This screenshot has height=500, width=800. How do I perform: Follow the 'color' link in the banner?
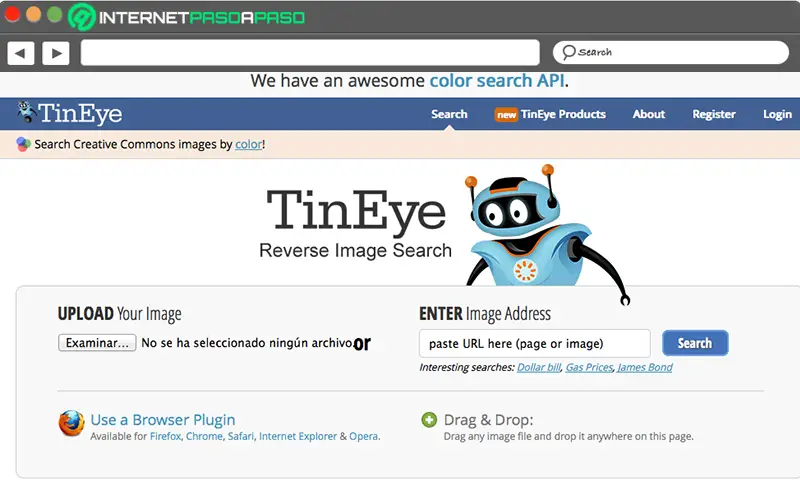click(x=248, y=144)
